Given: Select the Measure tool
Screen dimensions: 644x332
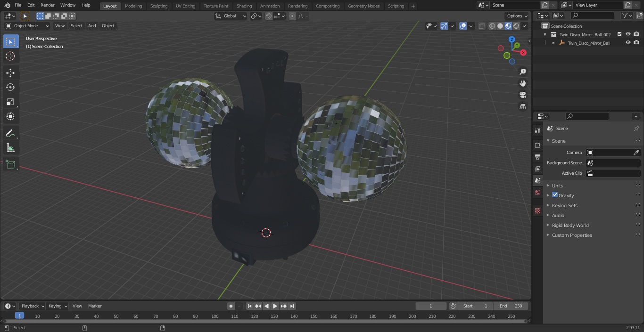Looking at the screenshot, I should click(10, 148).
